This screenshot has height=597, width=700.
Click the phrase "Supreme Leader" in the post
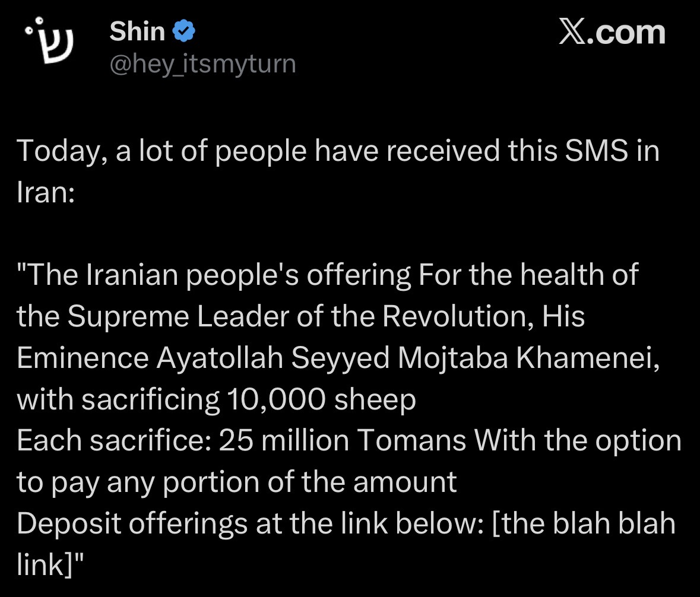click(x=178, y=316)
